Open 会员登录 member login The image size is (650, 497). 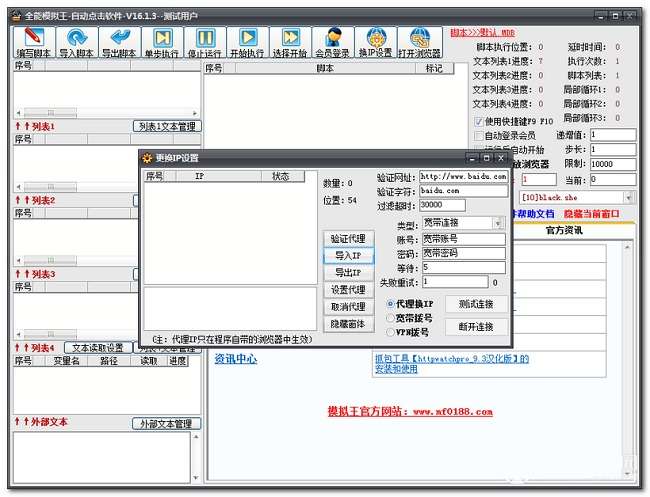(x=333, y=42)
